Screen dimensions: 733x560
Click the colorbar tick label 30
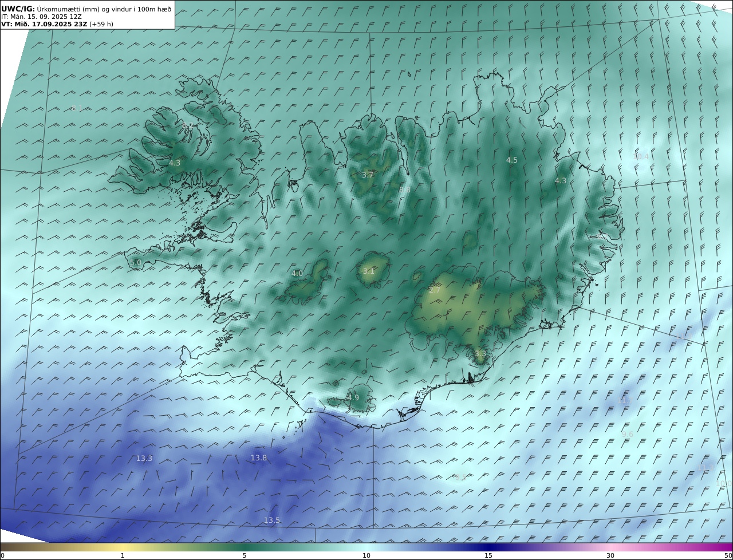(610, 556)
